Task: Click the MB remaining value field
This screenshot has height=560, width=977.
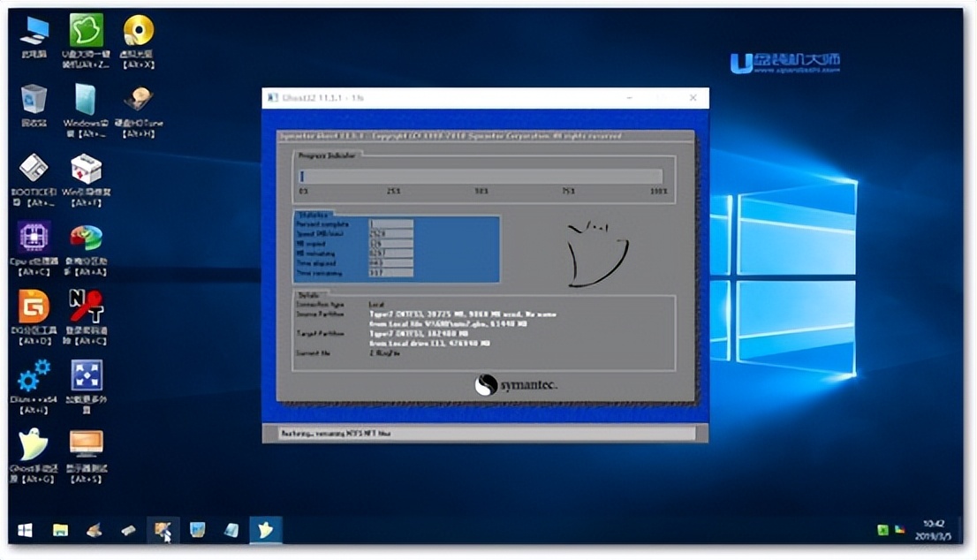Action: pyautogui.click(x=390, y=254)
